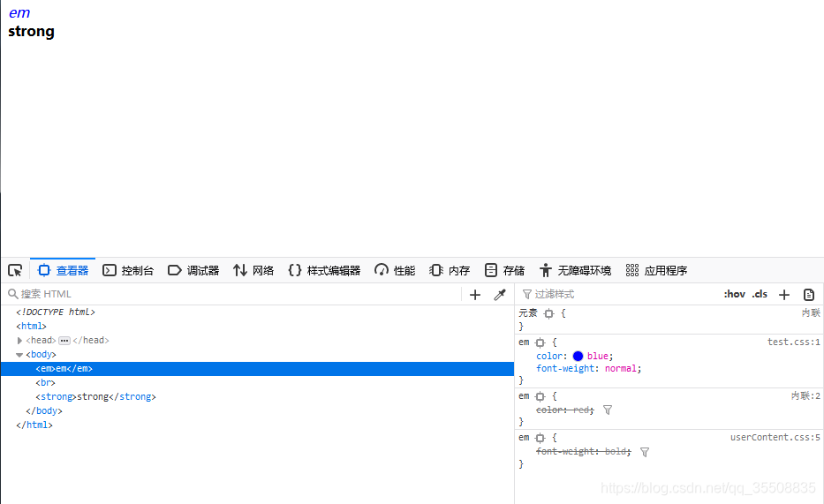
Task: Click the overridden color: red declaration
Action: coord(565,410)
